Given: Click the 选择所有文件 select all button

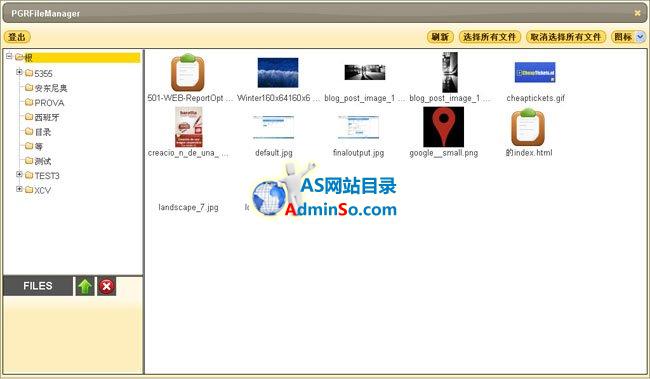Looking at the screenshot, I should coord(490,37).
